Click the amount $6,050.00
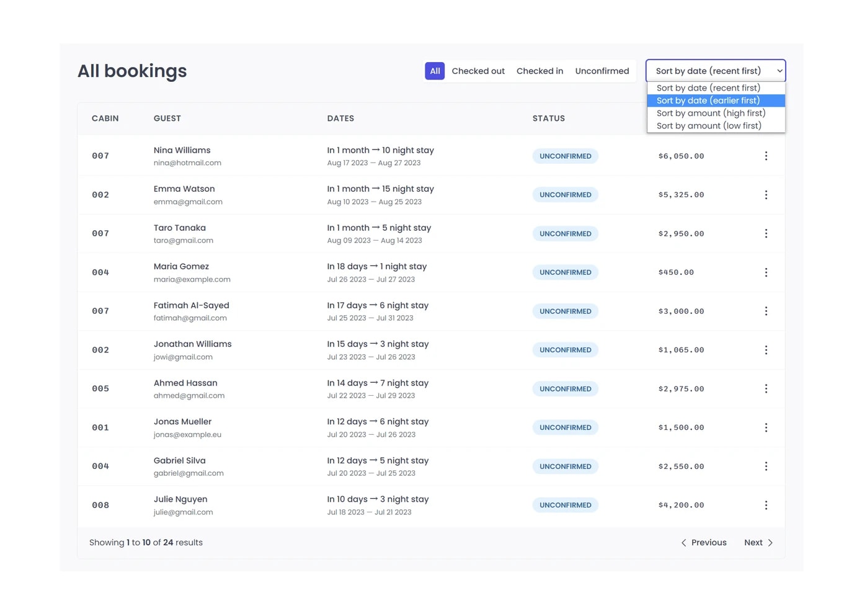Viewport: 862px width, 616px height. [x=681, y=156]
